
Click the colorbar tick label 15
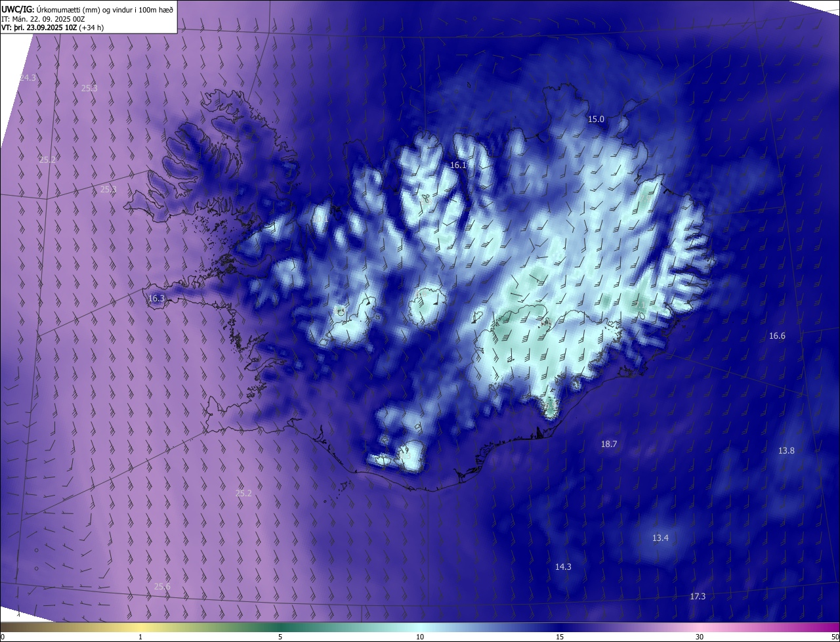click(x=560, y=637)
